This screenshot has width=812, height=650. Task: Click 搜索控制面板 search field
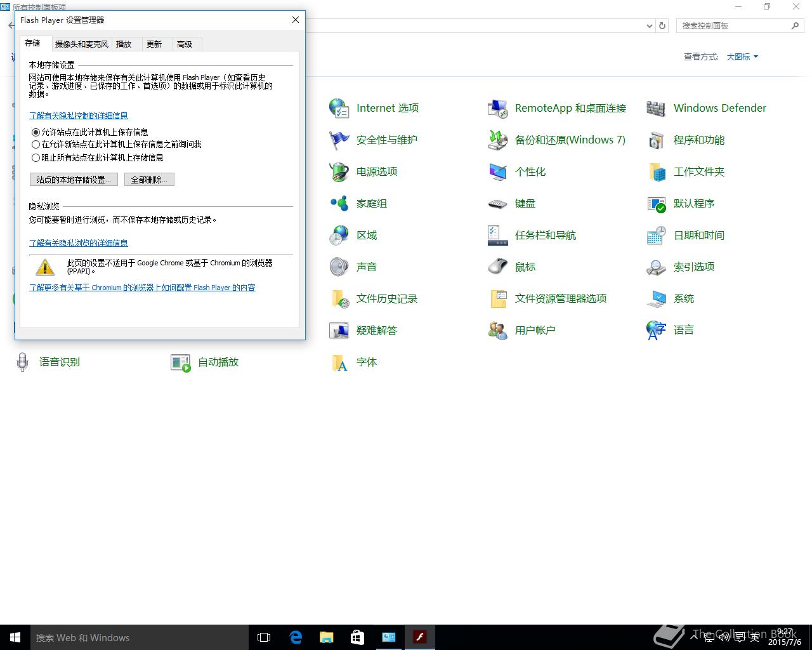point(740,26)
